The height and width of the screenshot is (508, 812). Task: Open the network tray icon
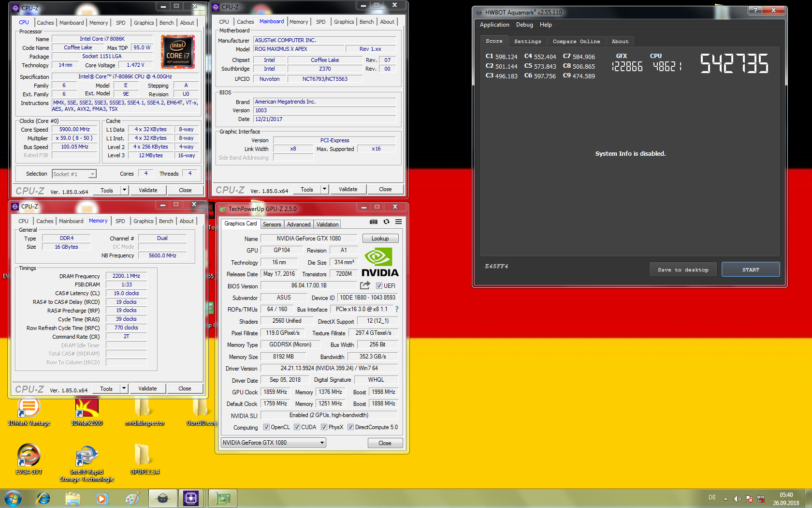tap(761, 499)
